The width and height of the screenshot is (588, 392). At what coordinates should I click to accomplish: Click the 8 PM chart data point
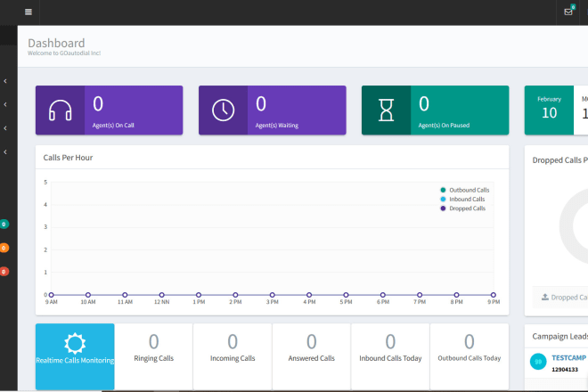click(x=456, y=295)
